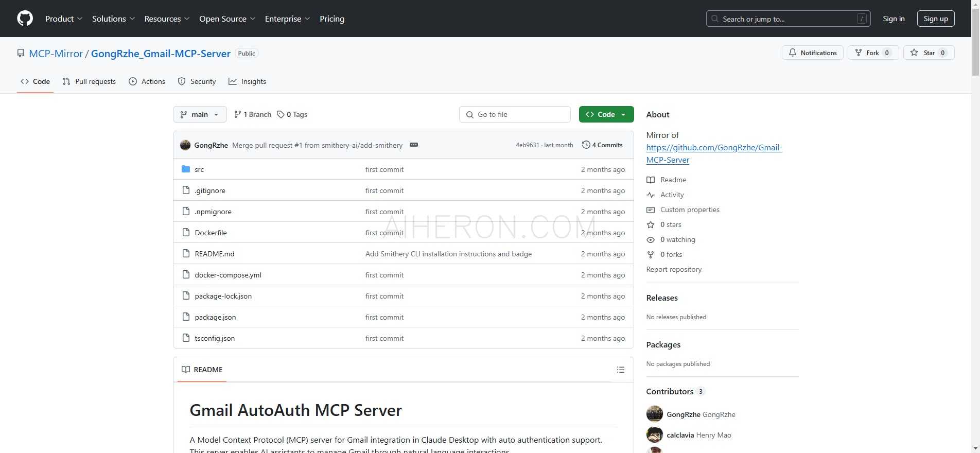Click calclavia contributor avatar

tap(655, 435)
